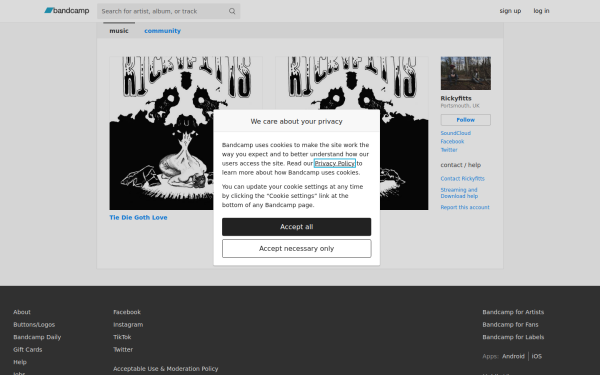Open the Android app link
The height and width of the screenshot is (375, 600).
tap(513, 356)
